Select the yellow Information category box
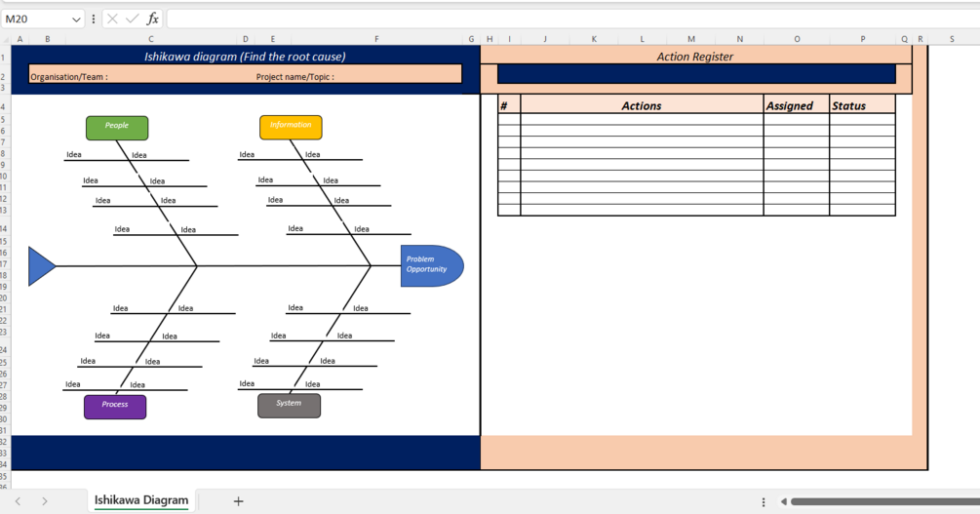Image resolution: width=980 pixels, height=514 pixels. pos(291,127)
